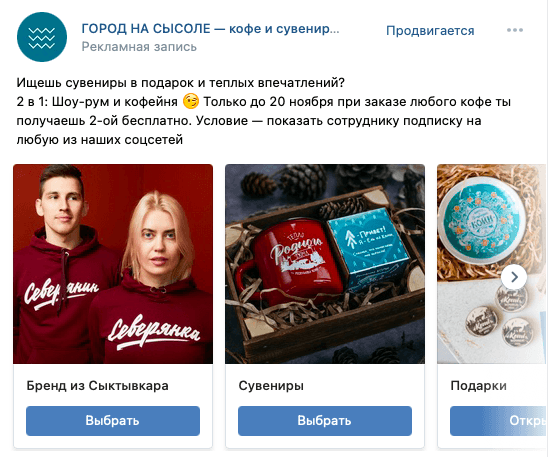Select the Бренд из Сыктывкара card title
548x457 pixels.
(x=98, y=386)
